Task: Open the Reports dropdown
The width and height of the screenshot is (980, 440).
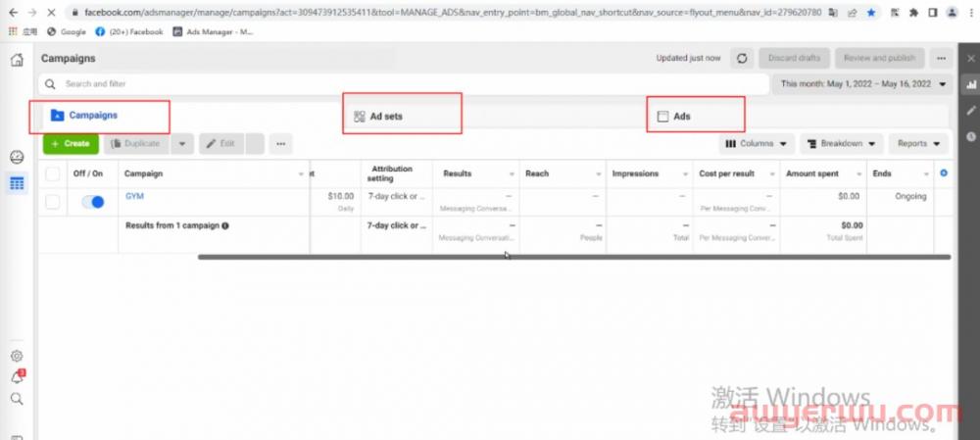Action: coord(919,144)
